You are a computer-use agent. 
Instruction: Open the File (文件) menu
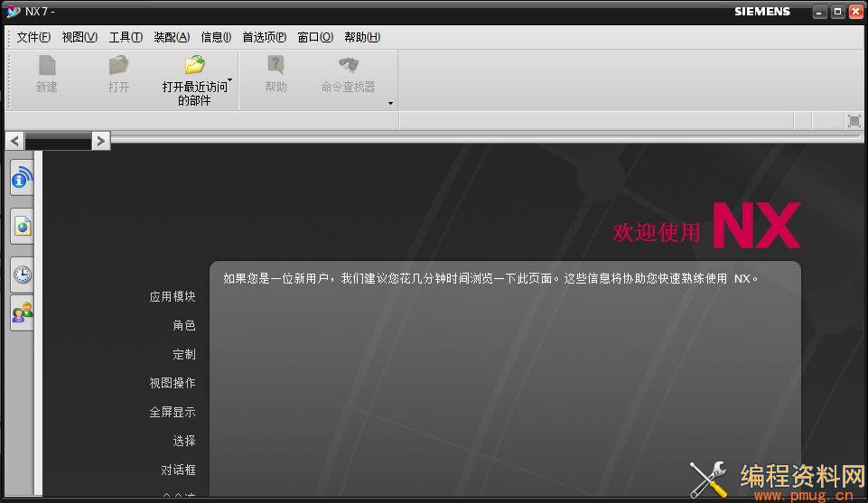(x=33, y=37)
